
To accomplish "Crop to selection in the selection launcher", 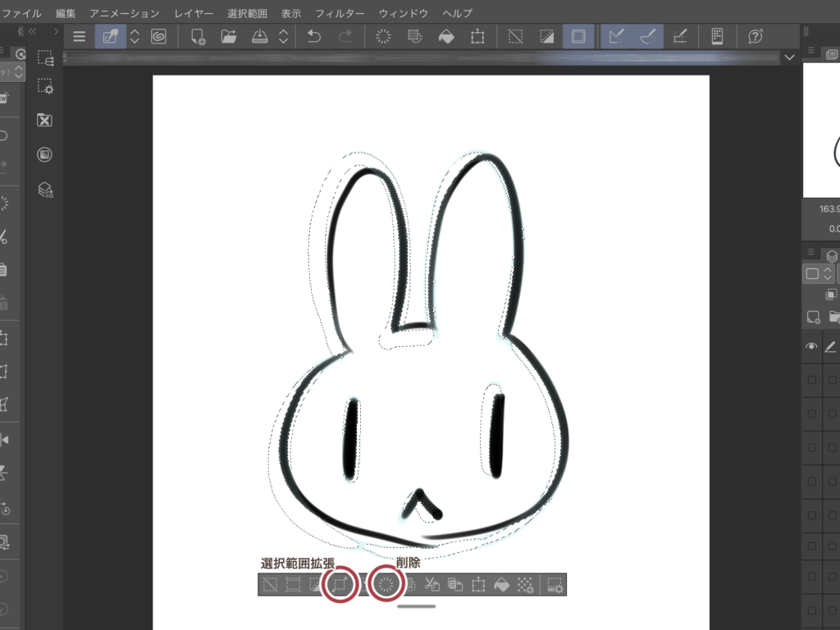I will [293, 584].
